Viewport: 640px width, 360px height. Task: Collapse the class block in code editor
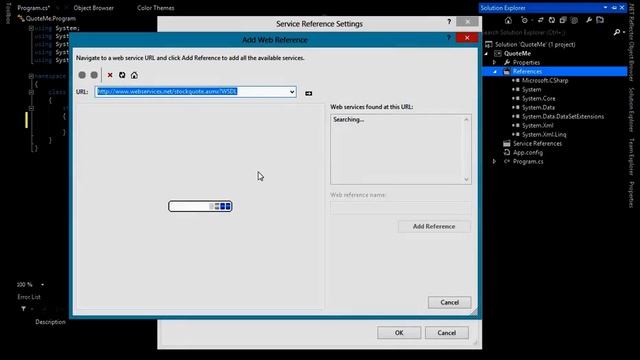tap(31, 93)
